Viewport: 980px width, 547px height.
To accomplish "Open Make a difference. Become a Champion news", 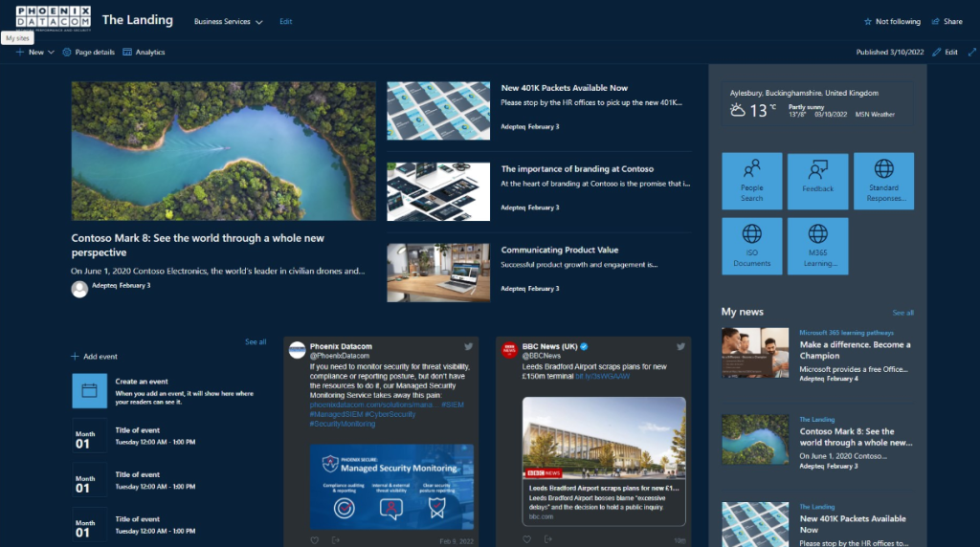I will coord(855,350).
